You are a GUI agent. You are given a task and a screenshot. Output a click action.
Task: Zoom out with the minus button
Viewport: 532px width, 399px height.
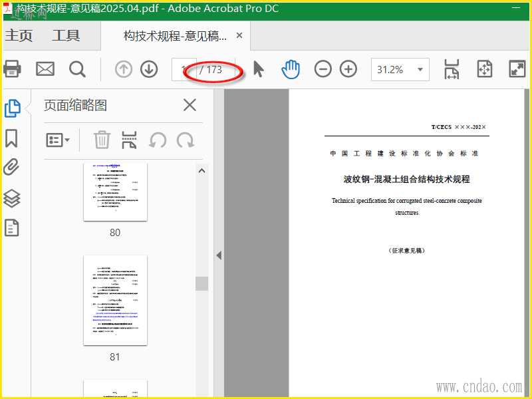tap(323, 69)
